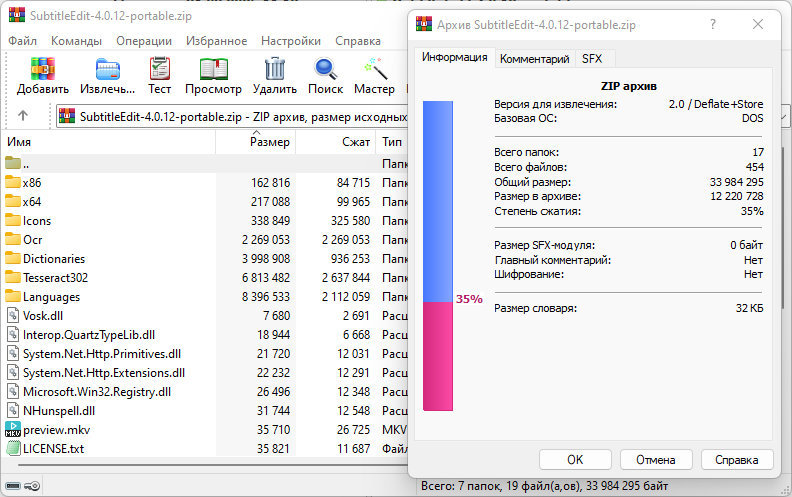The width and height of the screenshot is (792, 497).
Task: Switch to the Комментарий tab
Action: tap(534, 59)
